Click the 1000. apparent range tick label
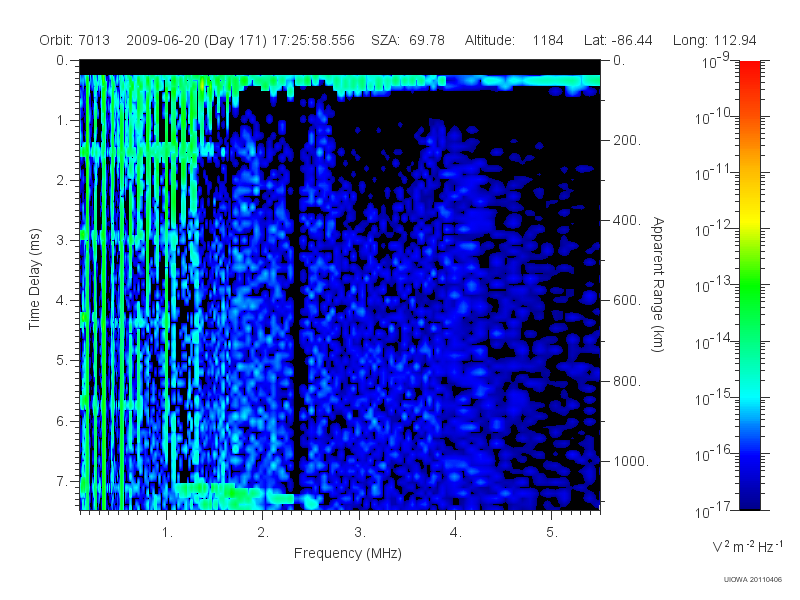This screenshot has height=600, width=800. click(631, 461)
